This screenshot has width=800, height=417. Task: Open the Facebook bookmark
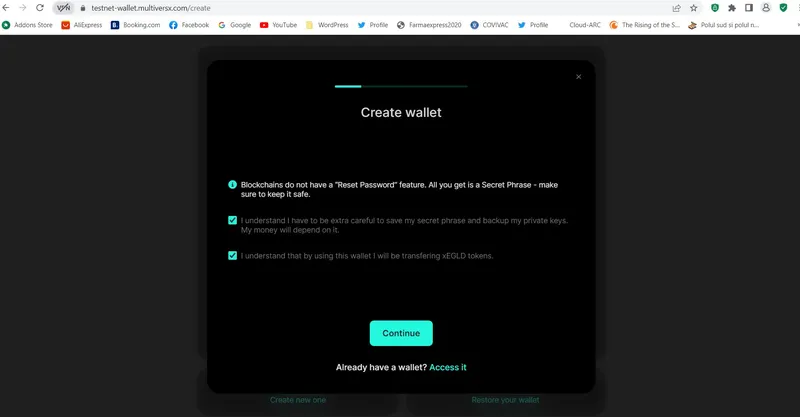189,24
